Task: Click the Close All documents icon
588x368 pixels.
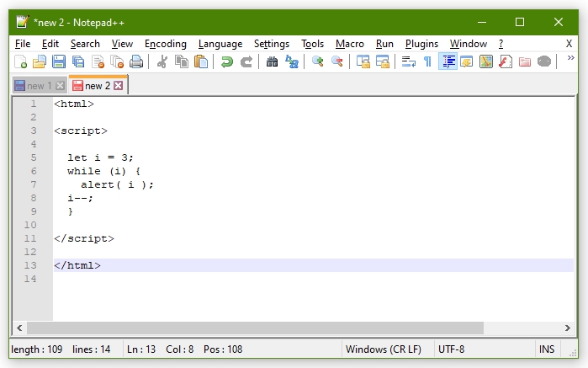Action: tap(117, 61)
